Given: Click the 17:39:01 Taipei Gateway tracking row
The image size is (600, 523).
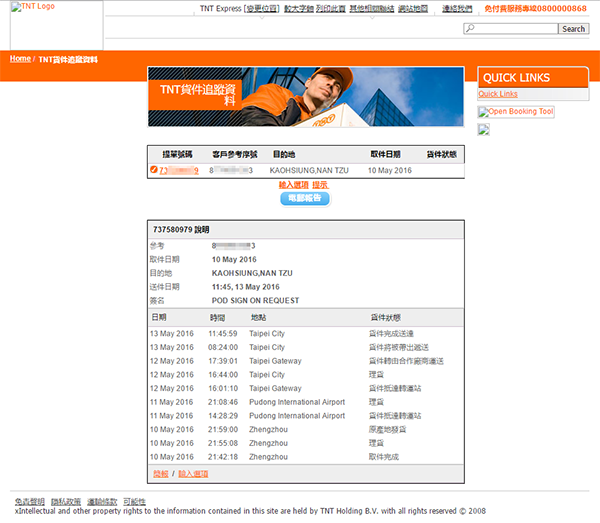Looking at the screenshot, I should pos(306,361).
